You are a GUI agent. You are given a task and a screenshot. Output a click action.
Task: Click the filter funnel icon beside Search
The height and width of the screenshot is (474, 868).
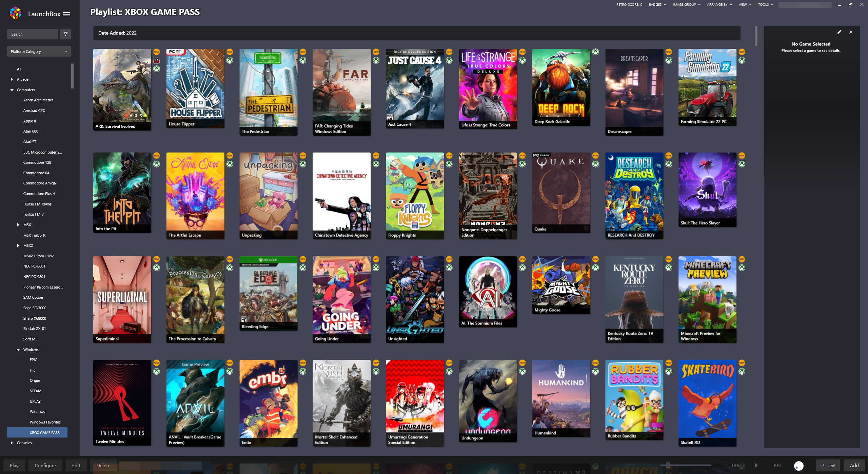coord(66,34)
